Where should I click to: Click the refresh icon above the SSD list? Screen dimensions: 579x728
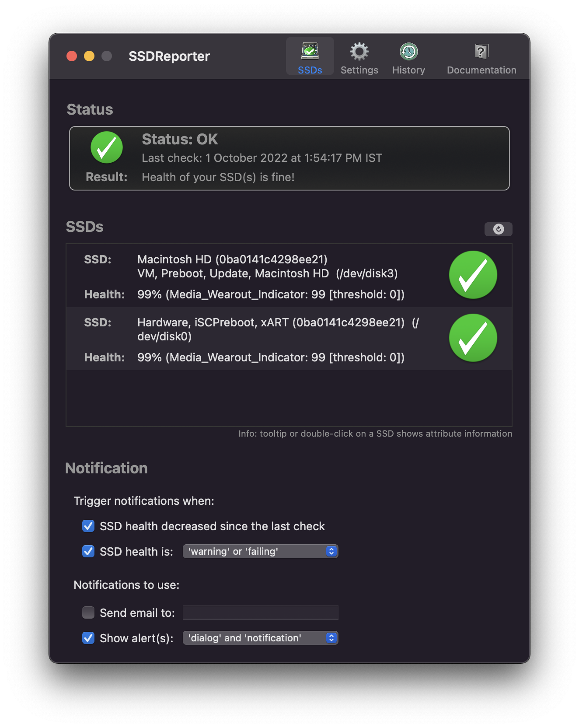coord(499,229)
